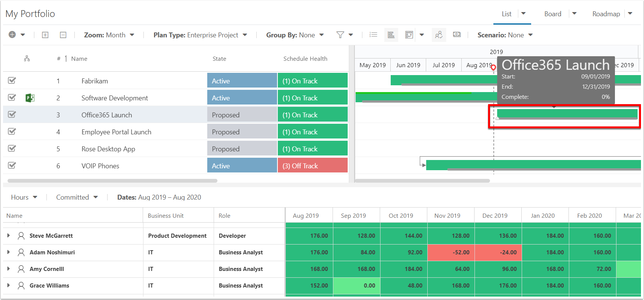This screenshot has height=300, width=644.
Task: Click the Dates: Aug 2019 – Aug 2020 range
Action: pos(159,197)
